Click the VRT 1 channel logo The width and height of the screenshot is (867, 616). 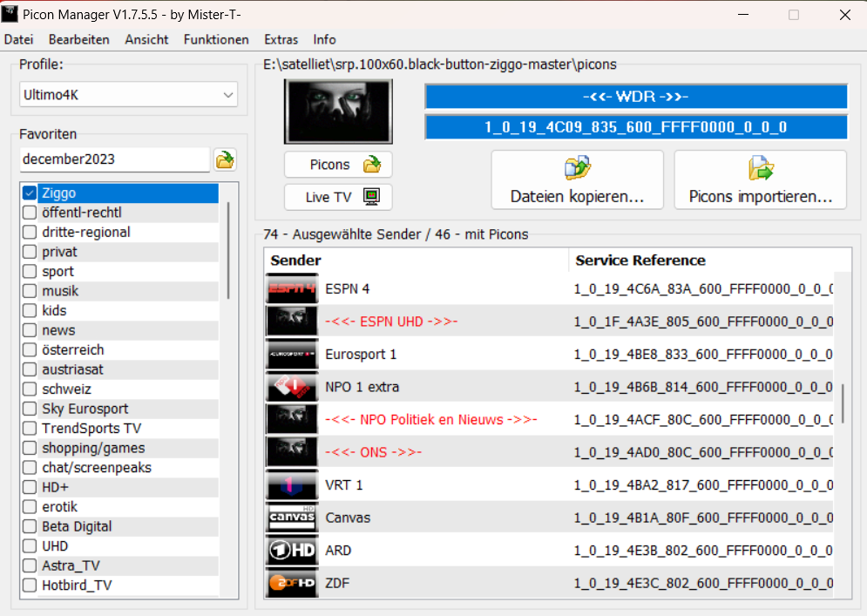click(291, 485)
